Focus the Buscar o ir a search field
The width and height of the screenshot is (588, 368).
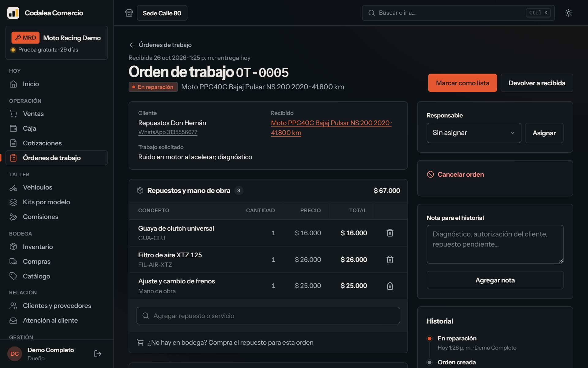pos(458,13)
